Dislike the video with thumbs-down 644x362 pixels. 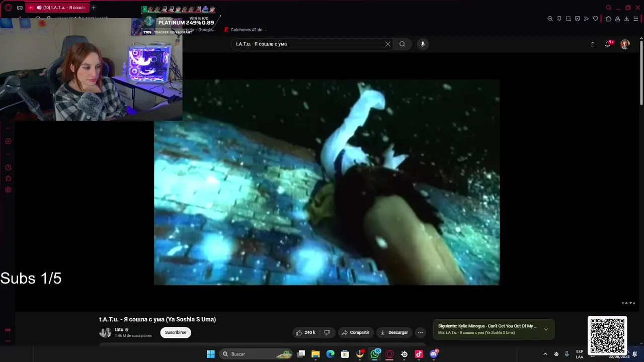[327, 332]
